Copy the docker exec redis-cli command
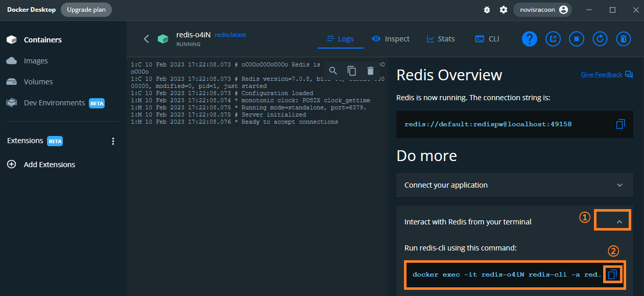Image resolution: width=644 pixels, height=296 pixels. pyautogui.click(x=613, y=275)
